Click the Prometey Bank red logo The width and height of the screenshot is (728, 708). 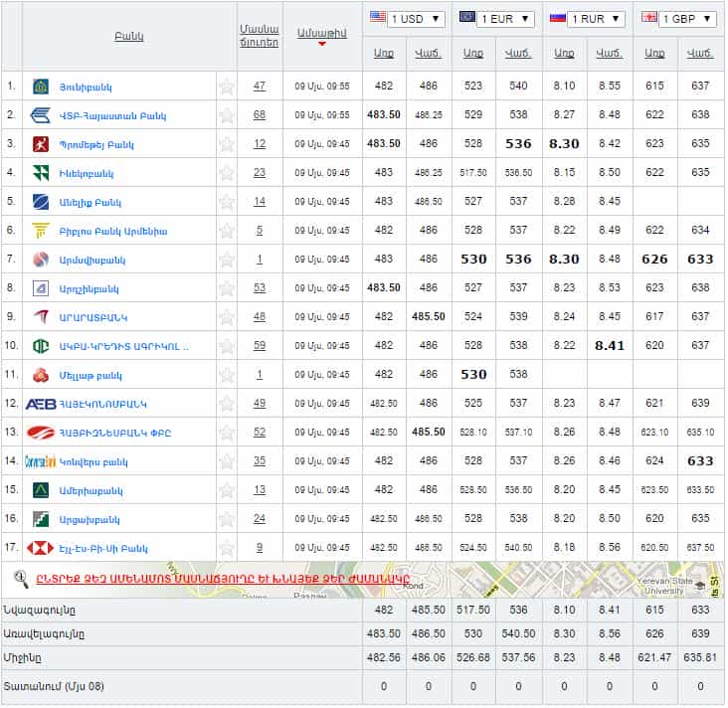pos(41,144)
